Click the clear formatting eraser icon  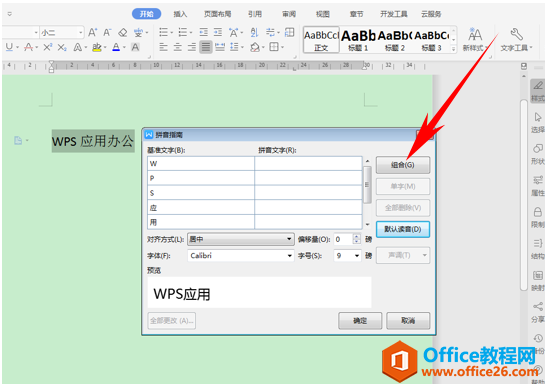[x=122, y=33]
